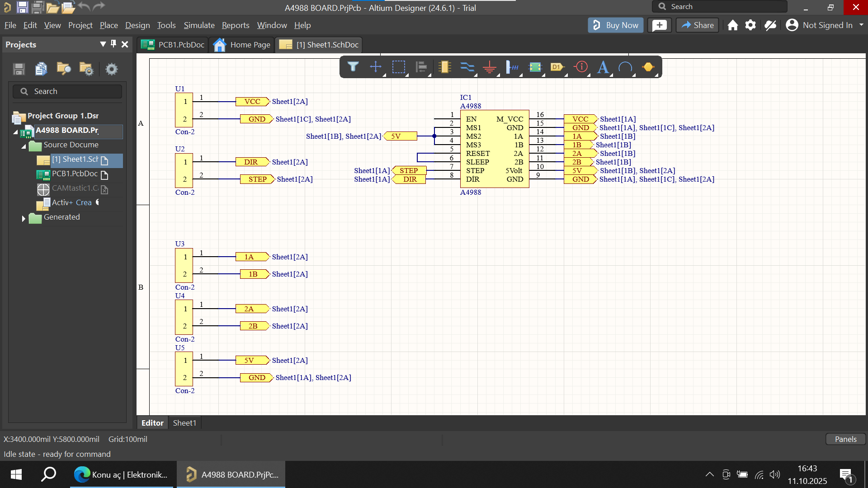
Task: Click the Place Wire tool
Action: click(x=467, y=67)
